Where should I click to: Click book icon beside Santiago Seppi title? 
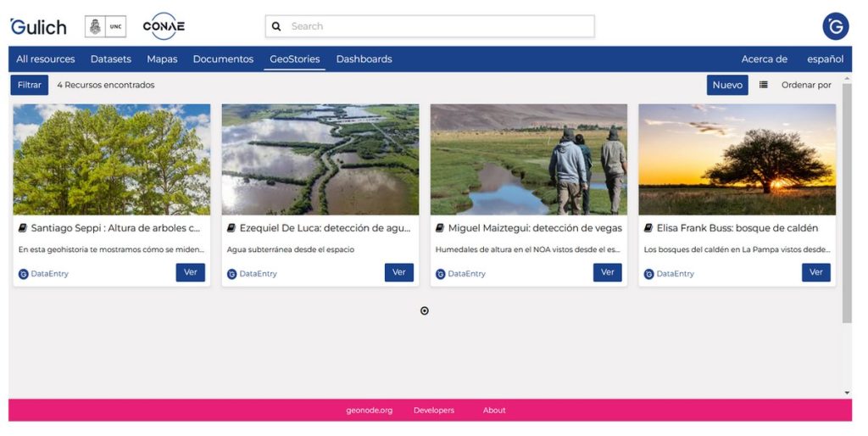[x=23, y=227]
